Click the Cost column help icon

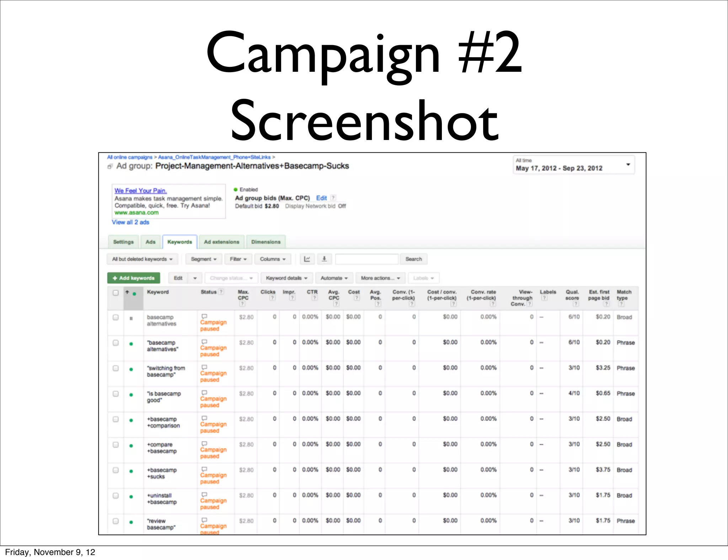(x=357, y=298)
